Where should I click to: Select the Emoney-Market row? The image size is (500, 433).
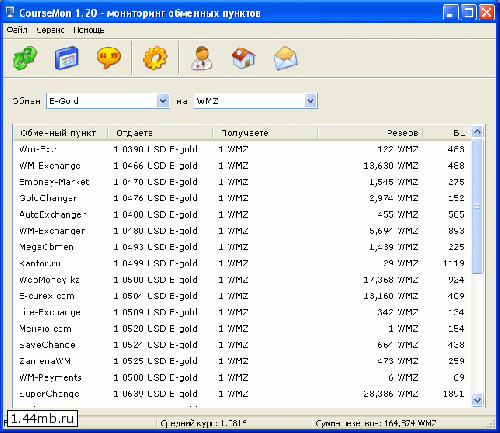[242, 182]
